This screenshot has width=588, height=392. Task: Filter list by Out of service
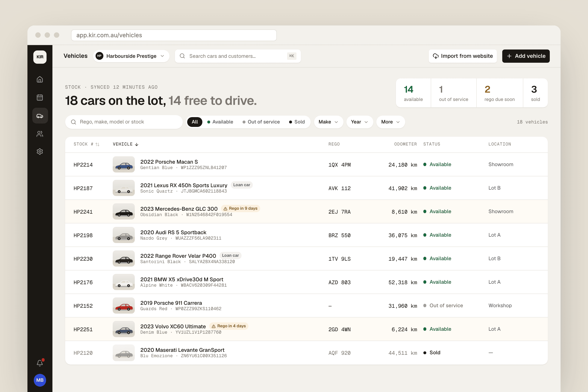(261, 122)
